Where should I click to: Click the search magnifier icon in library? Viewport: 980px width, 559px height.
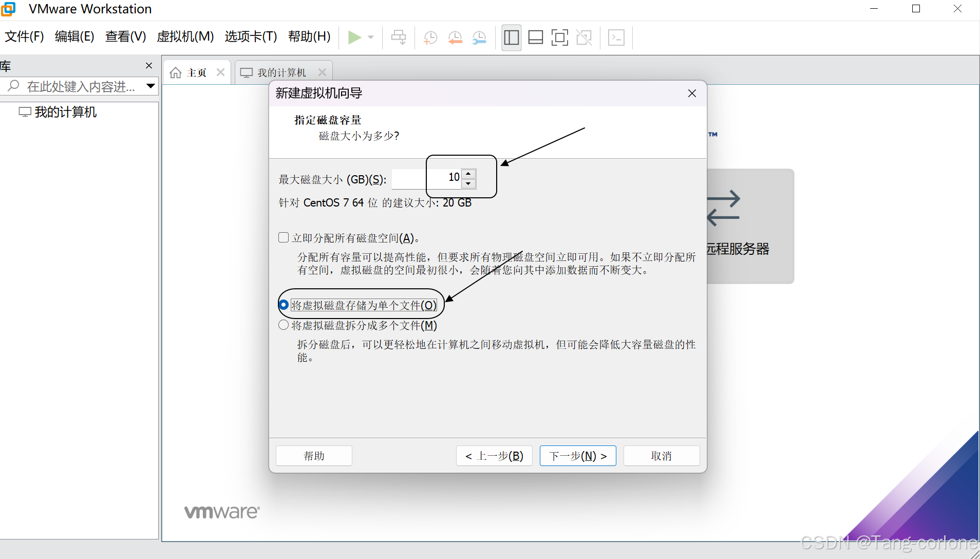click(14, 86)
